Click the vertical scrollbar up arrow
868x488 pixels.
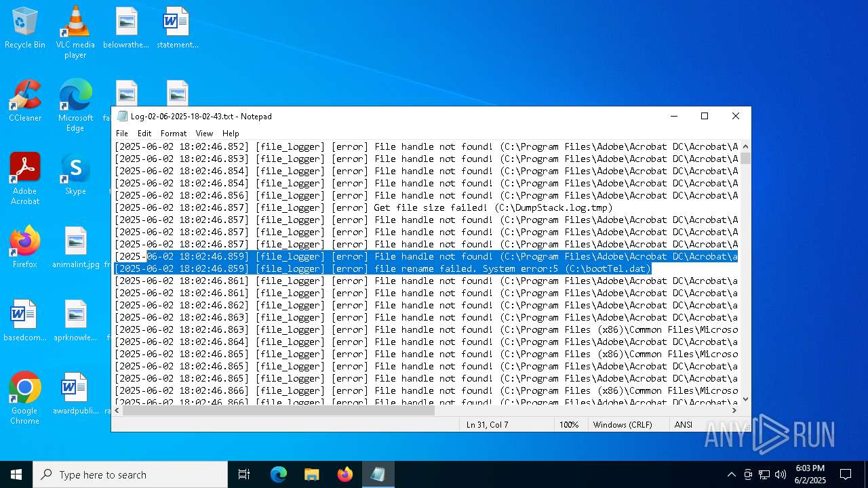pos(745,146)
